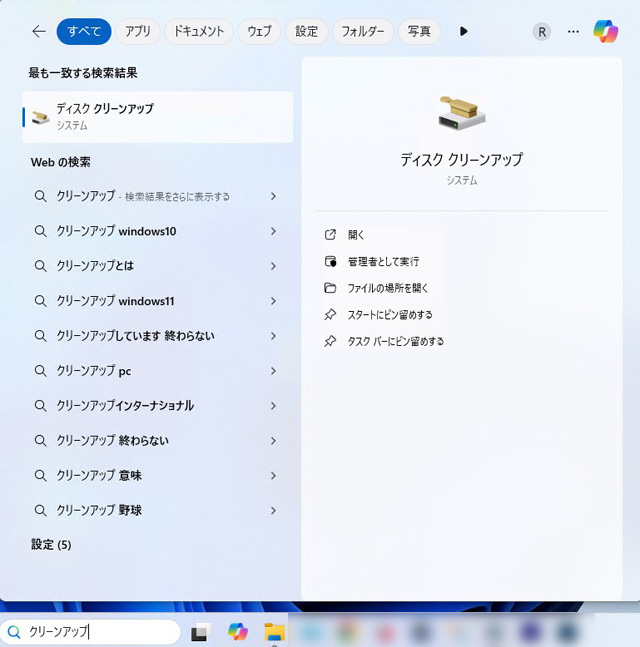Choose スタートにピン留めする
Screen dimensions: 640x647
(390, 314)
